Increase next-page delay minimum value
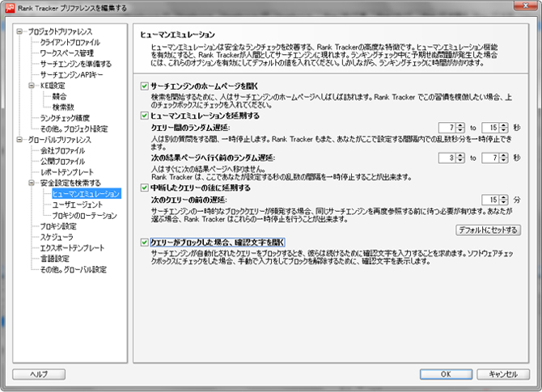 [460, 155]
